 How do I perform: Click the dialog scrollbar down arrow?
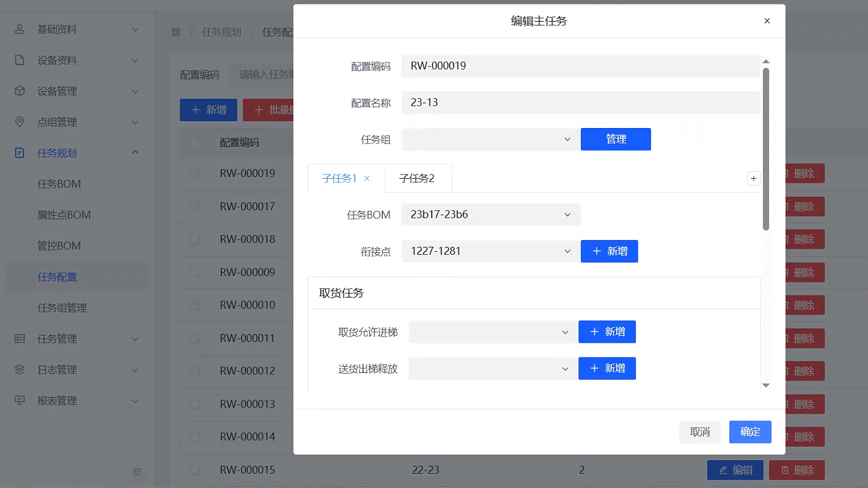(x=766, y=385)
